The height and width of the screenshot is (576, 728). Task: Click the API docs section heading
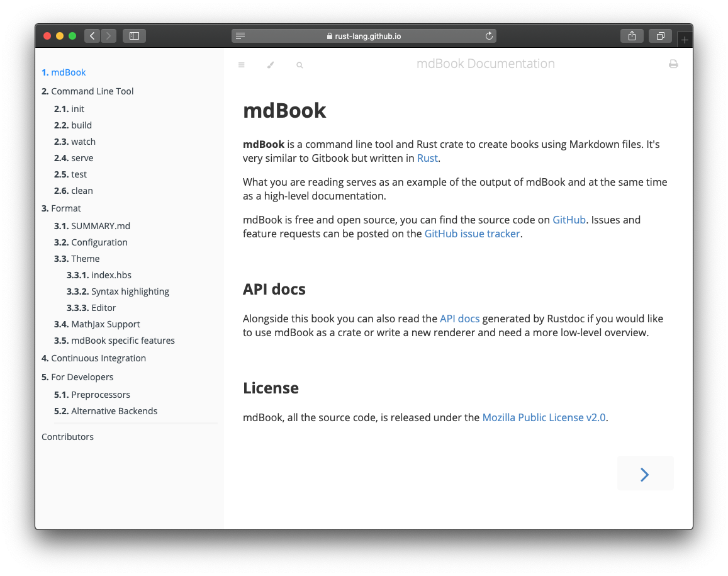pyautogui.click(x=274, y=290)
